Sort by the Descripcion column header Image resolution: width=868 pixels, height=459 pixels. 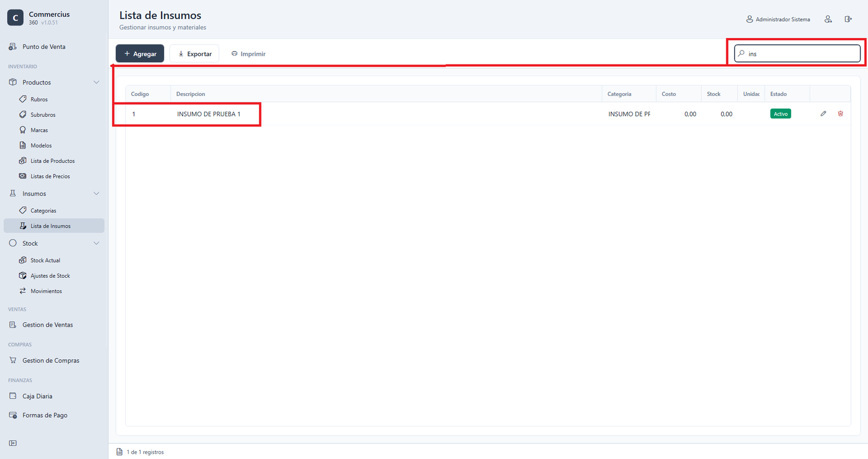click(x=190, y=94)
